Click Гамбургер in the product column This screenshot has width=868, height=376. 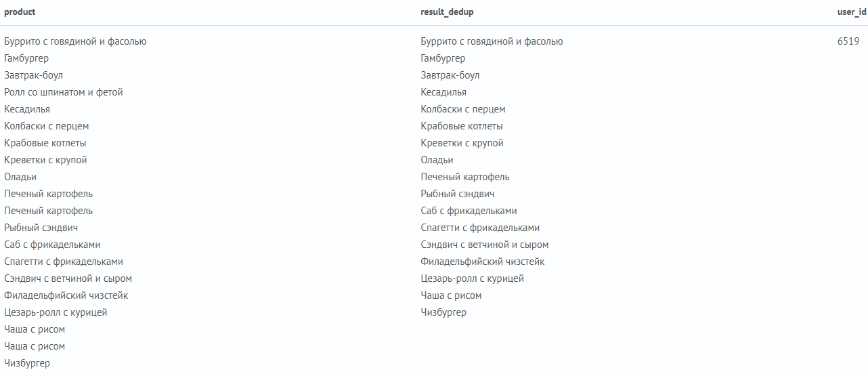(x=26, y=58)
